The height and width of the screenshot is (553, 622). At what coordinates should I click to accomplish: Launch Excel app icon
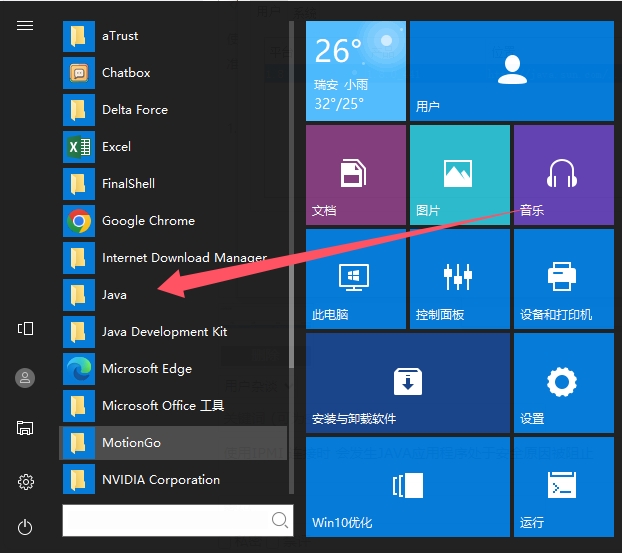coord(79,147)
